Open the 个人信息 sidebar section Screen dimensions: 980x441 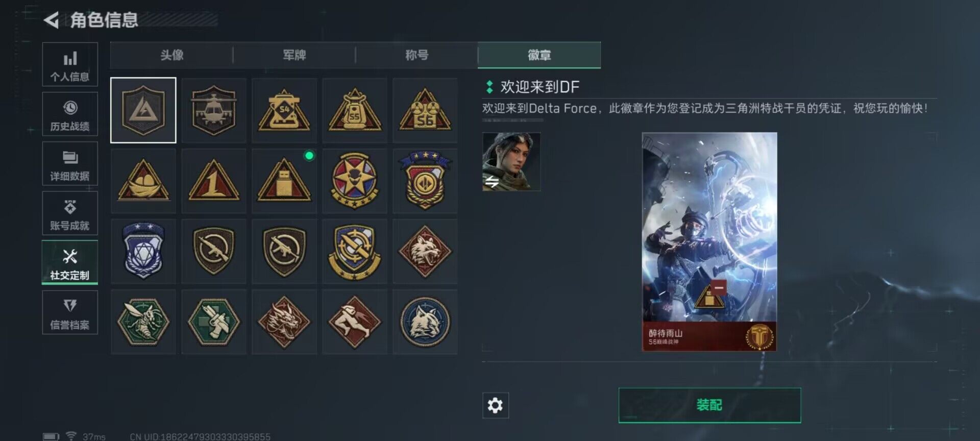click(x=70, y=64)
